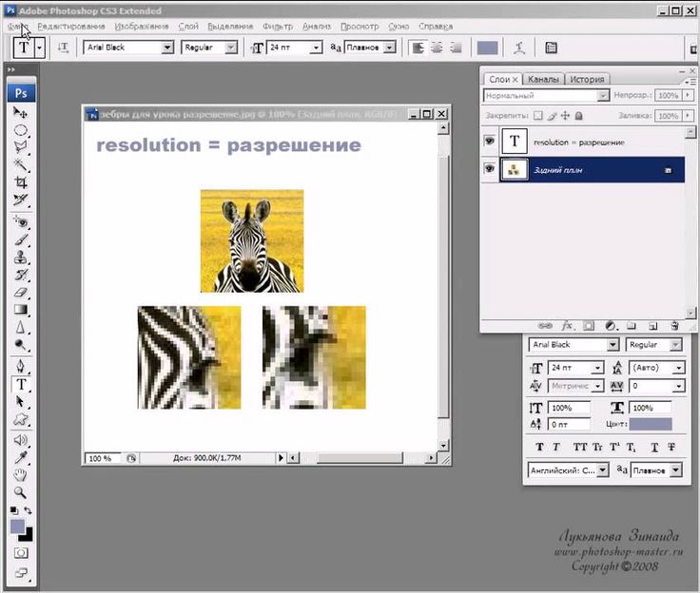Open the Слой menu
700x593 pixels.
[x=188, y=27]
